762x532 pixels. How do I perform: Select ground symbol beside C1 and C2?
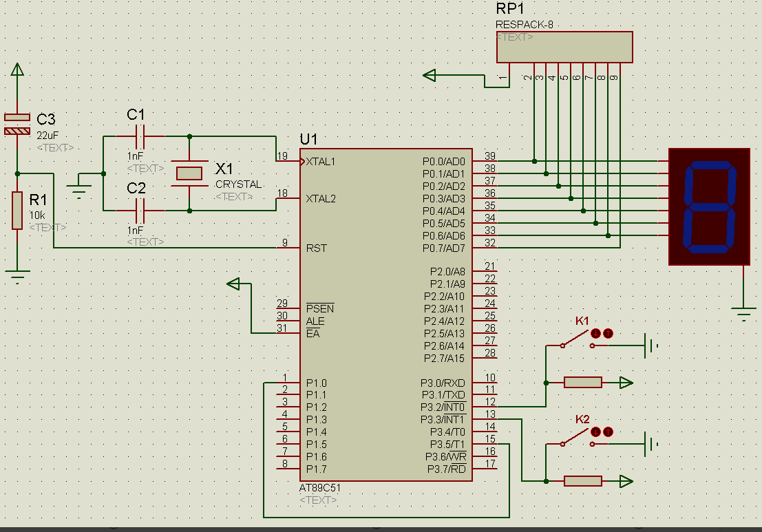click(78, 191)
